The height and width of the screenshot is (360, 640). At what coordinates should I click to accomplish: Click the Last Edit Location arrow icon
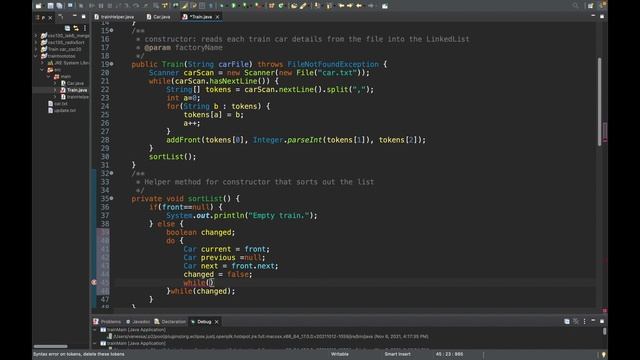(x=341, y=6)
